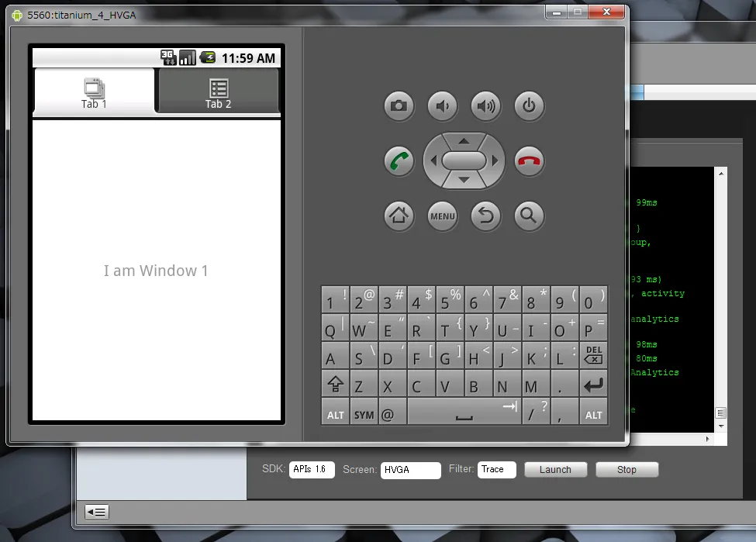Open the SDK dropdown showing APIs 1.6

tap(312, 469)
